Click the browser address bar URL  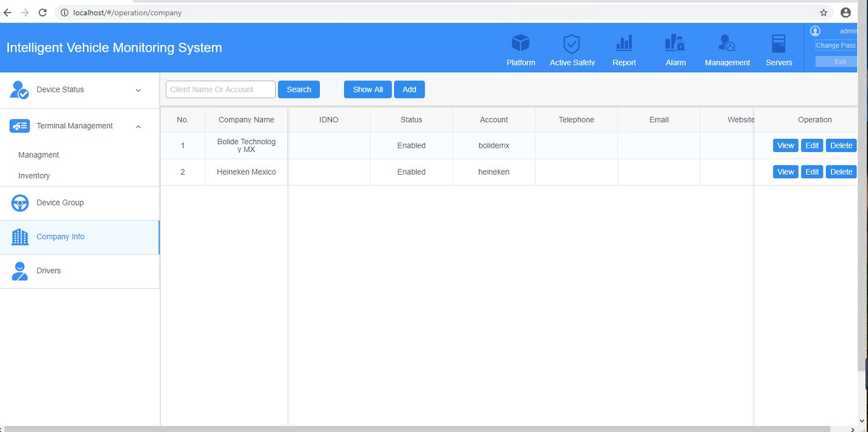(x=127, y=12)
